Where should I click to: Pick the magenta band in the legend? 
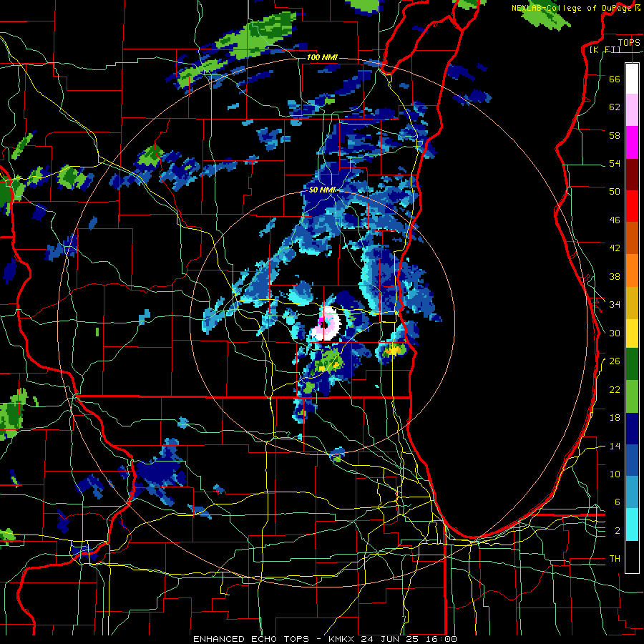pos(632,142)
